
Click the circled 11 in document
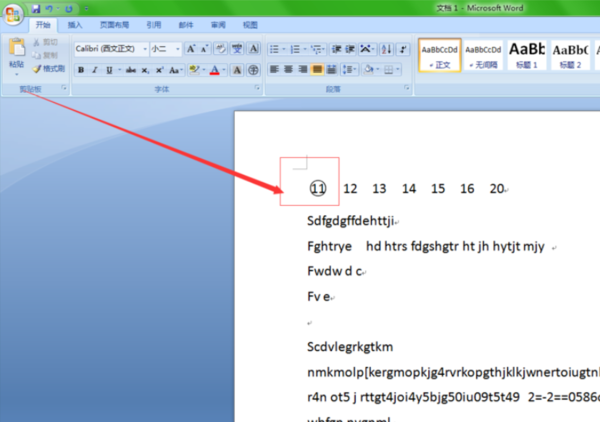[318, 188]
